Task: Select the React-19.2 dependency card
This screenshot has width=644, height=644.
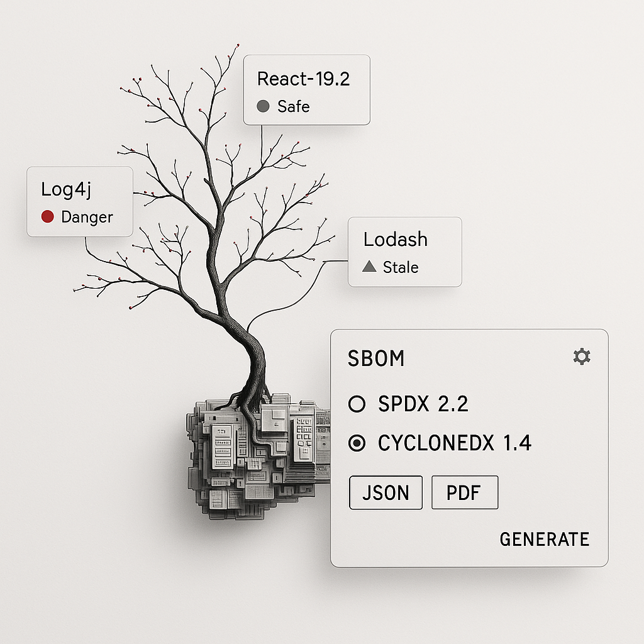Action: [x=306, y=89]
